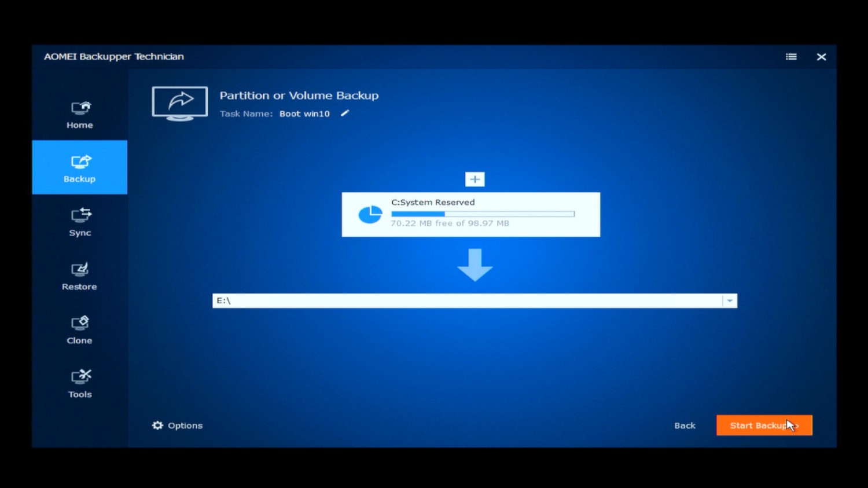The height and width of the screenshot is (488, 868).
Task: Open the Tools section
Action: (x=80, y=383)
